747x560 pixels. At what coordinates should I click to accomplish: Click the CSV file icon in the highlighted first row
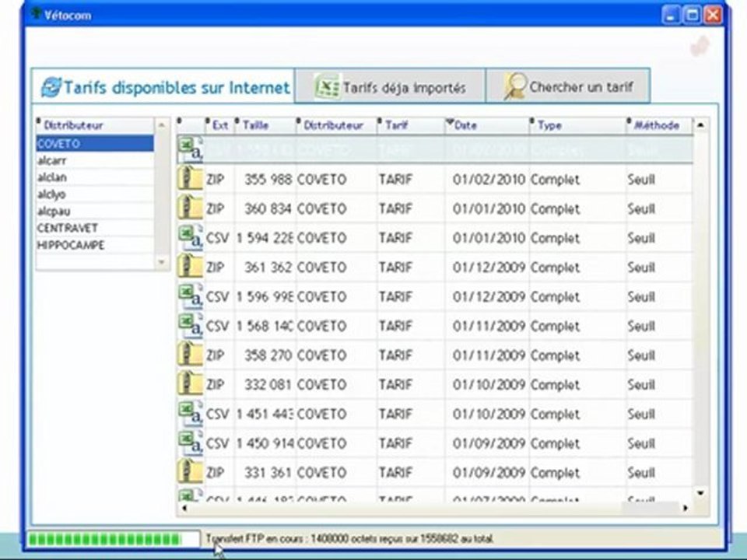click(x=191, y=149)
